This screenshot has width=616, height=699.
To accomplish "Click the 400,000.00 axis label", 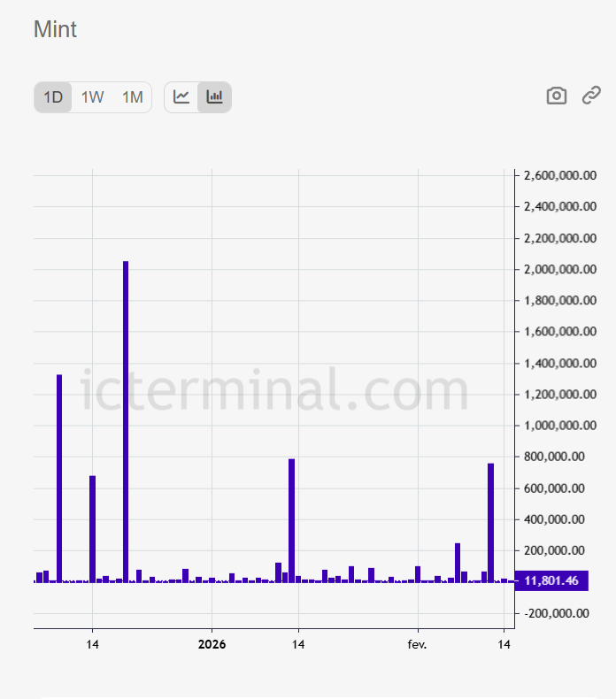I will coord(554,519).
